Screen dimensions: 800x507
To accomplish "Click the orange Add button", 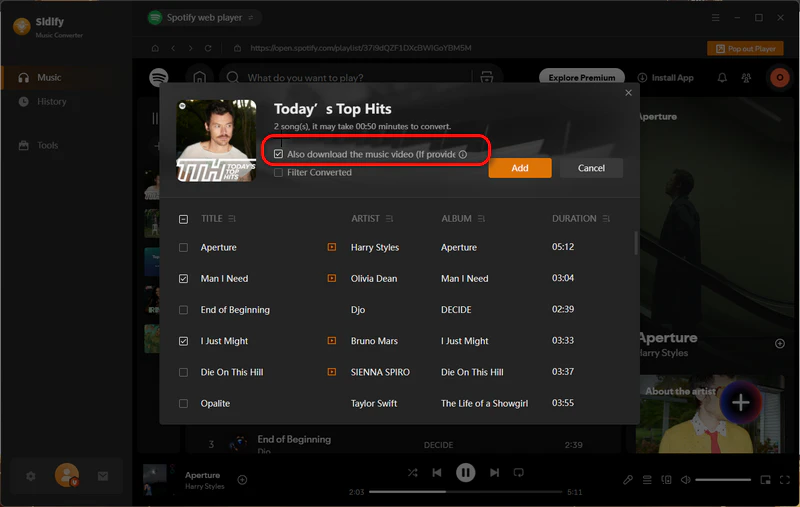I will [520, 168].
